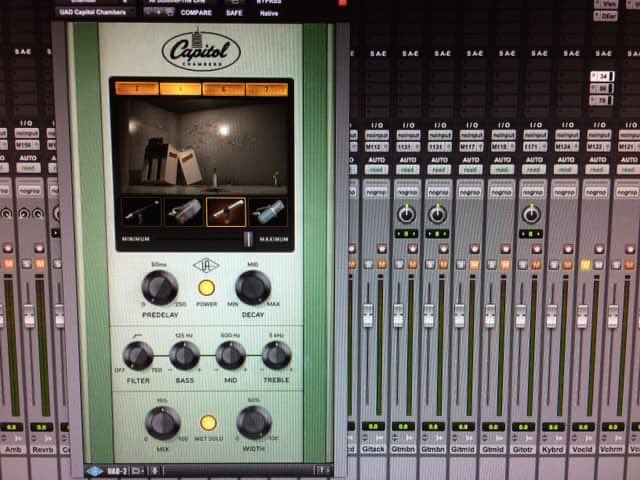The width and height of the screenshot is (640, 480).
Task: Toggle the yellow WET SOLO button
Action: [x=208, y=423]
